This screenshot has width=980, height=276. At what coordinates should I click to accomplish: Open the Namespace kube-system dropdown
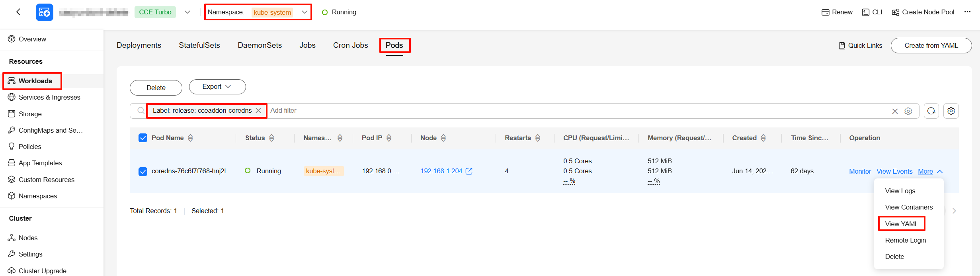click(x=258, y=12)
